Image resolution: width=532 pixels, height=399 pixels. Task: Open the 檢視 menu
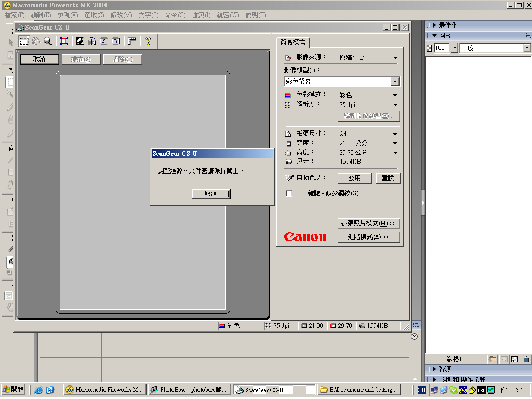click(68, 15)
